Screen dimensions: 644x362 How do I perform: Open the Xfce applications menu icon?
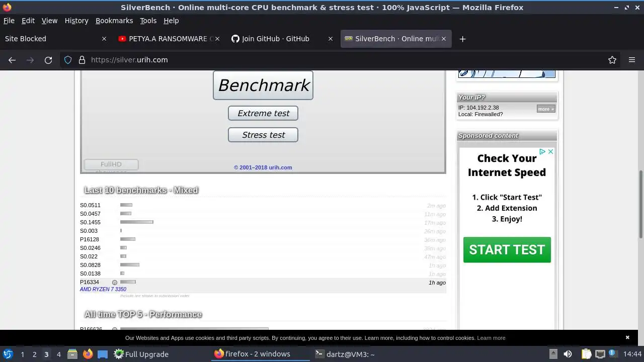click(8, 354)
